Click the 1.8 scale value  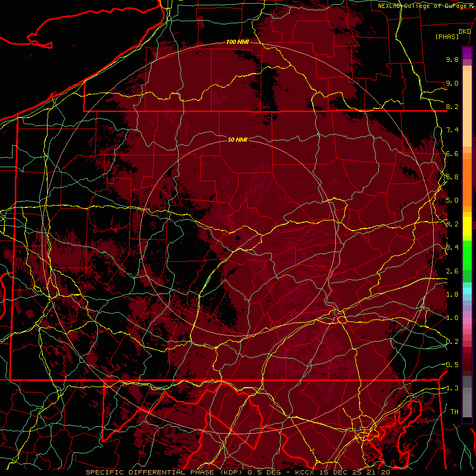(452, 295)
